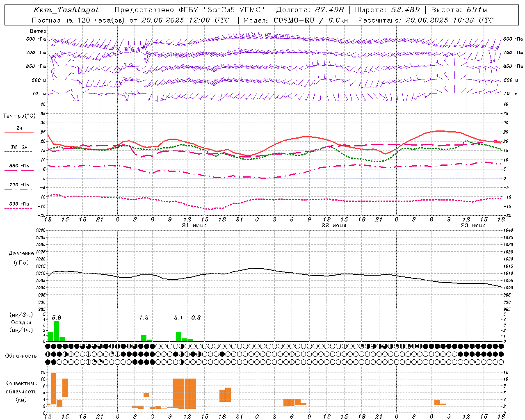
Task: Click the solid line sample under legend 2м
Action: click(19, 132)
